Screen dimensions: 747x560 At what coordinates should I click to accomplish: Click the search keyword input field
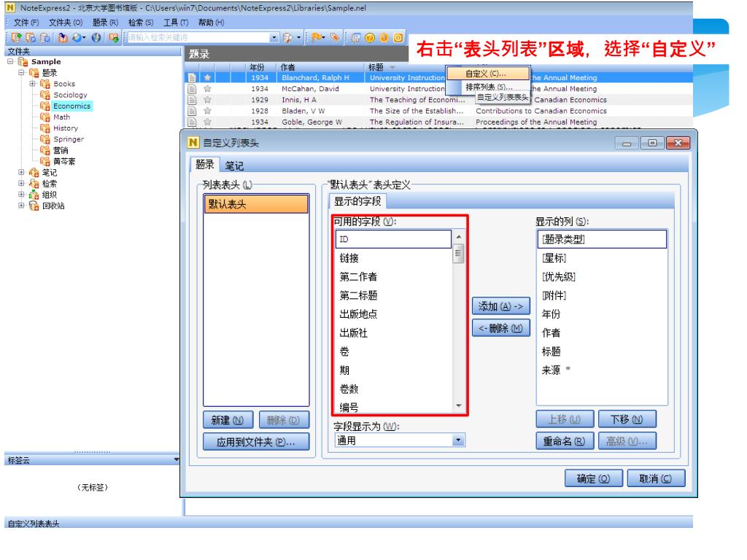pyautogui.click(x=198, y=38)
